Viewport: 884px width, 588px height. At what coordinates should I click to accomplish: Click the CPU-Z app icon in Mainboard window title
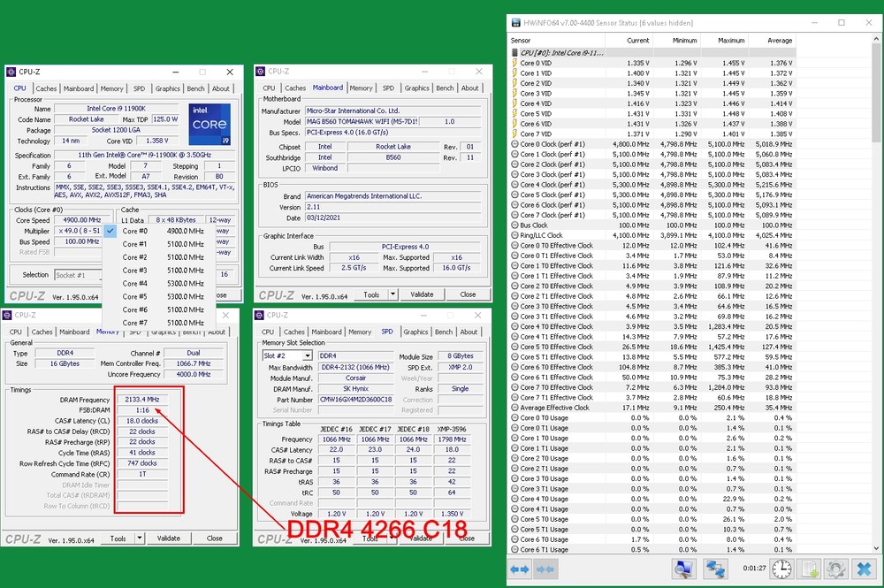click(x=260, y=72)
